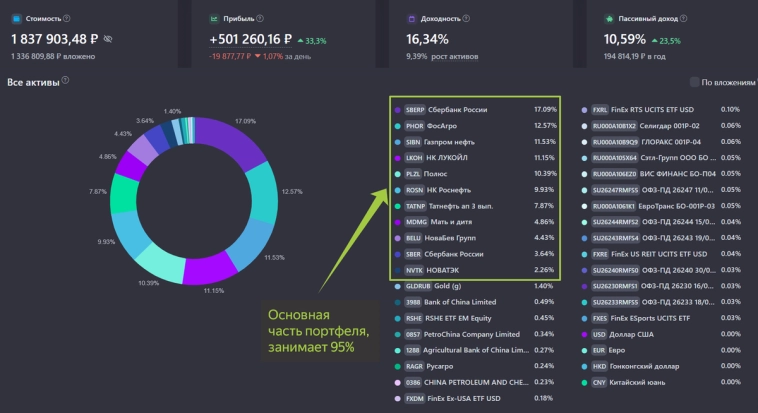
Task: Open the help icon beside Доходность
Action: click(x=466, y=18)
